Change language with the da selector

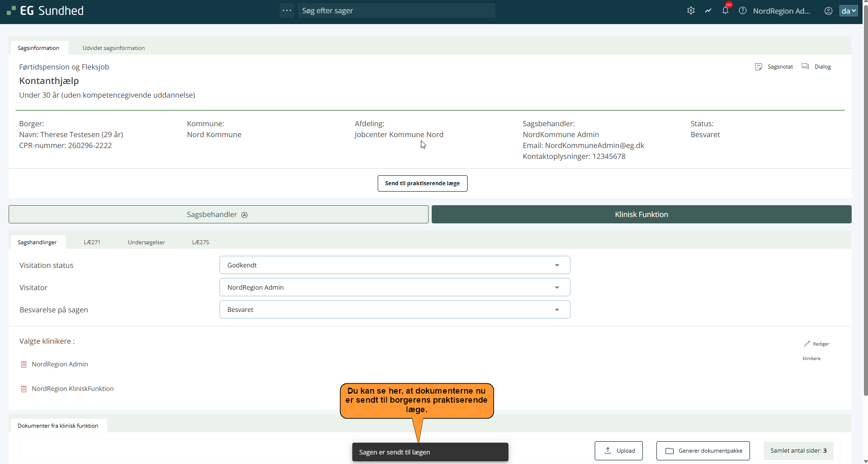pyautogui.click(x=848, y=11)
